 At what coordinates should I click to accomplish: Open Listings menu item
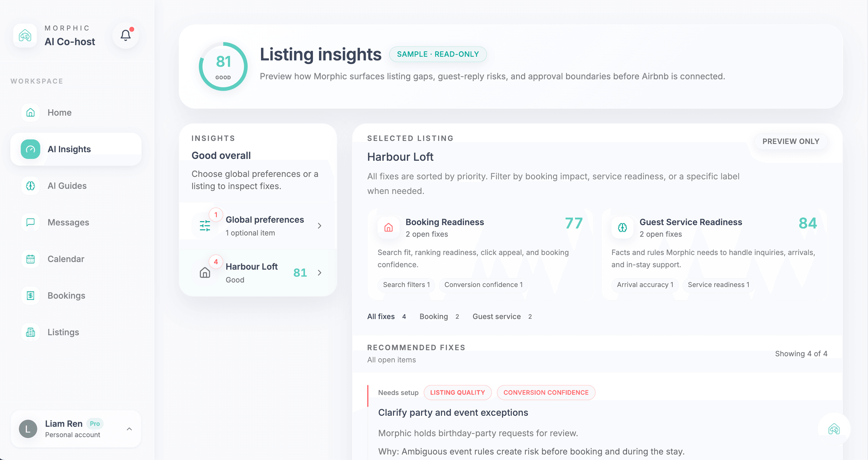coord(76,332)
